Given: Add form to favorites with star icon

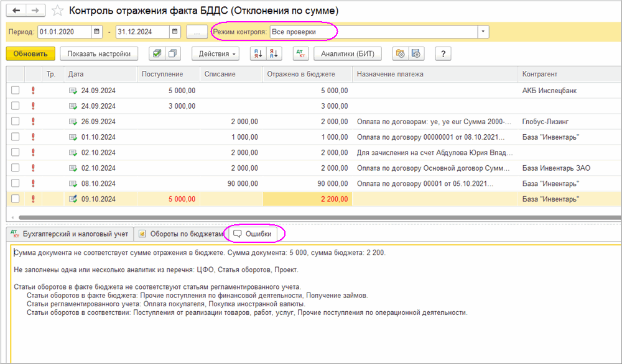Looking at the screenshot, I should click(x=58, y=11).
